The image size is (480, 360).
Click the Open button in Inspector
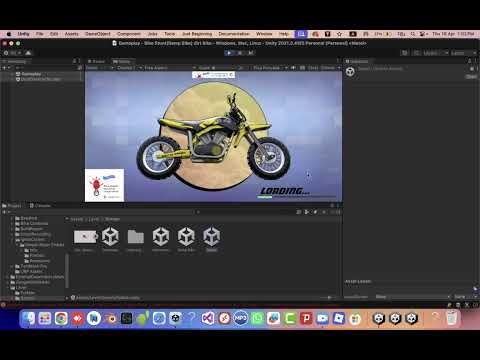(471, 77)
